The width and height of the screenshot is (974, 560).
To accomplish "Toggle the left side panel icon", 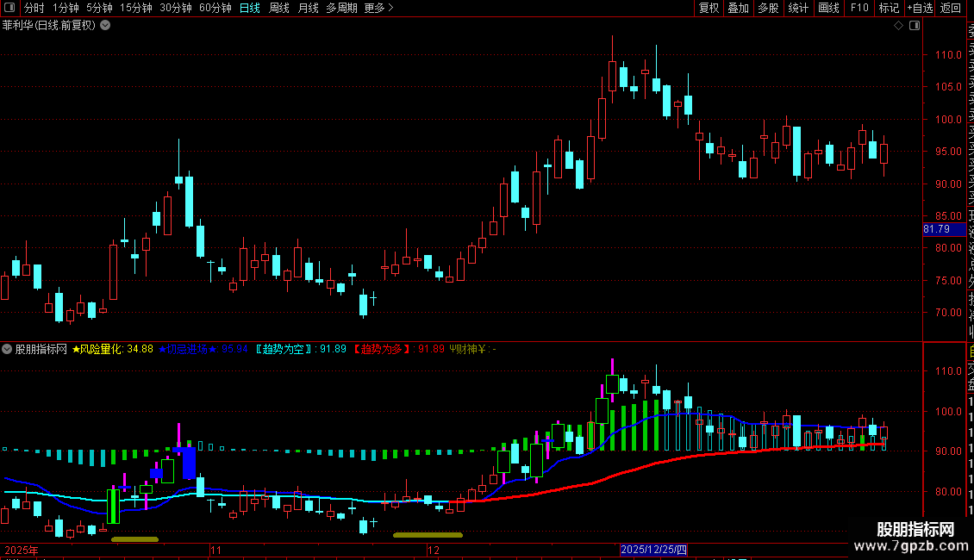I will tap(9, 8).
